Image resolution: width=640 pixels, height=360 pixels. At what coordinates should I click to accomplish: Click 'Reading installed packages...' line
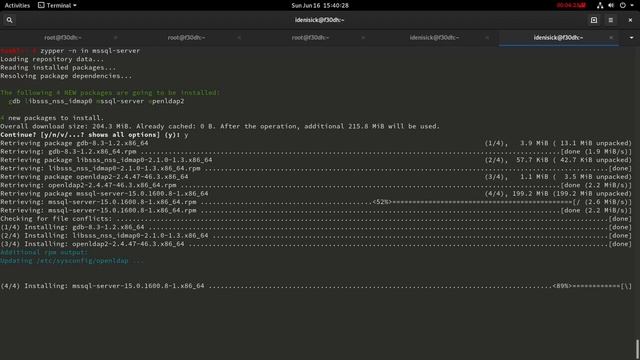click(58, 67)
